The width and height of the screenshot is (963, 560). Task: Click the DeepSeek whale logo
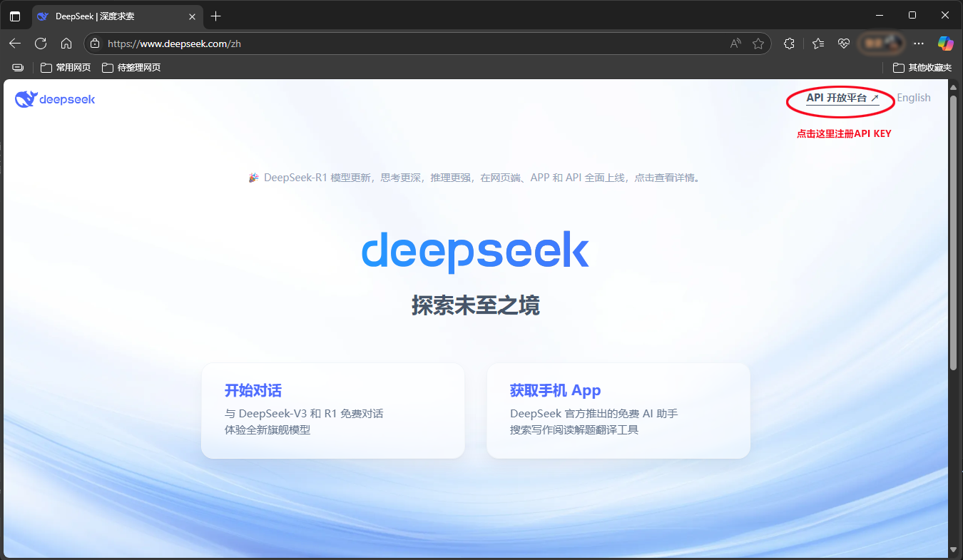tap(55, 99)
